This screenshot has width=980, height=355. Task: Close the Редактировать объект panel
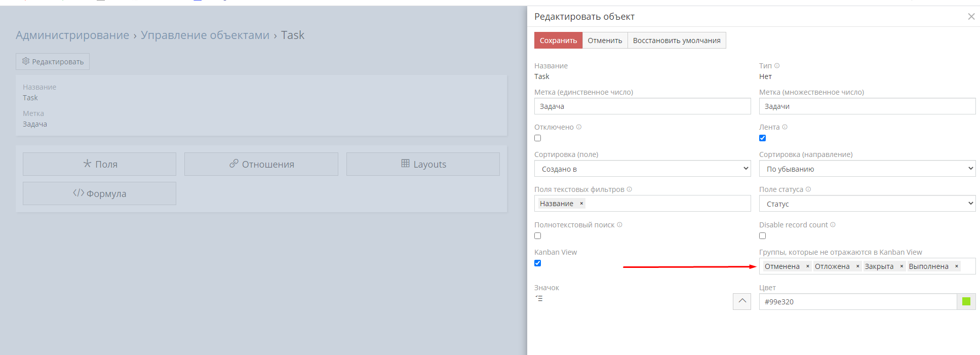[x=971, y=17]
